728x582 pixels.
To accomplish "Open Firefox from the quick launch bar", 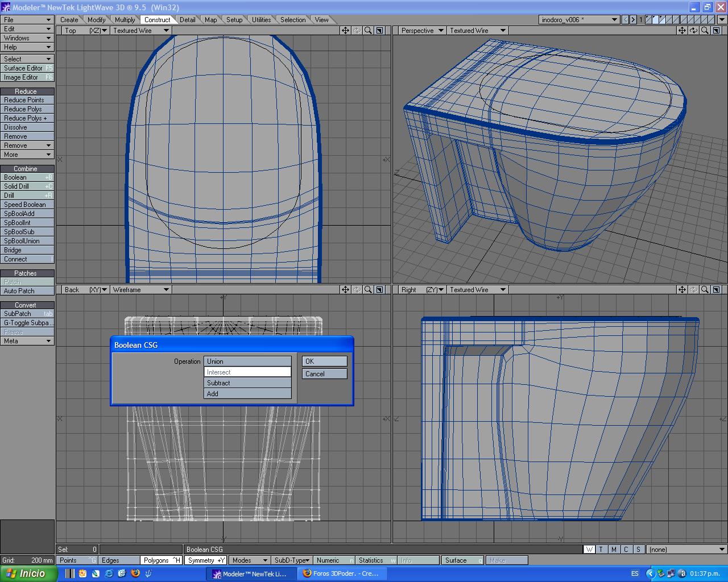I will coord(135,573).
